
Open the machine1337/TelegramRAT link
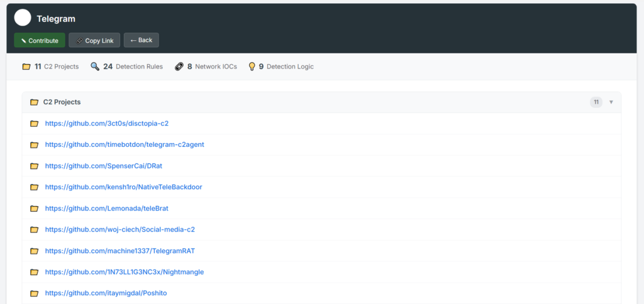click(x=120, y=251)
